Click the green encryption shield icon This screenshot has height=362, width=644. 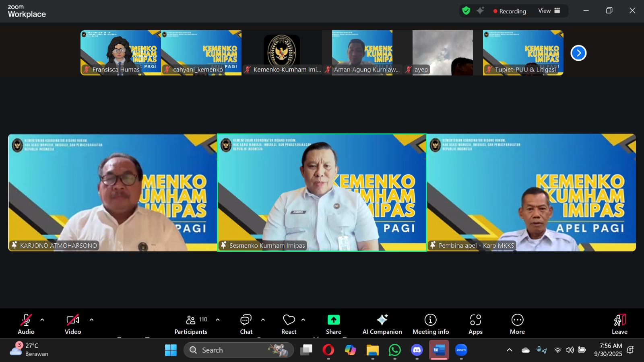pyautogui.click(x=466, y=11)
